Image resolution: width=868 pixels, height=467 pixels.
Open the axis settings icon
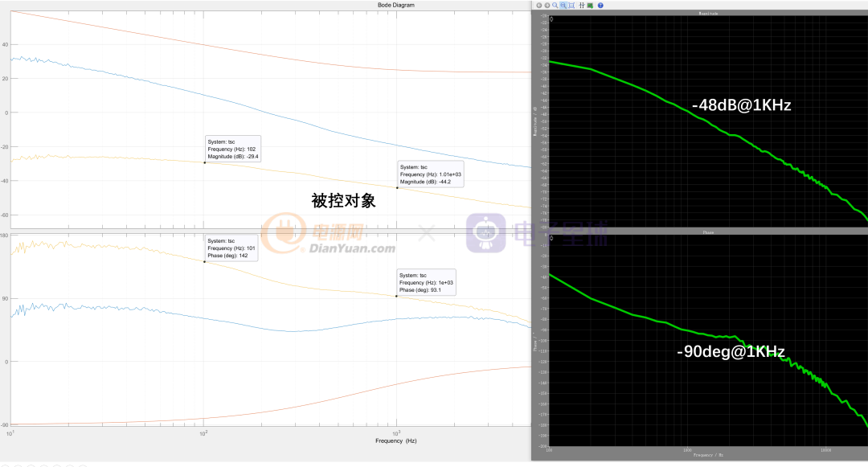[x=582, y=6]
